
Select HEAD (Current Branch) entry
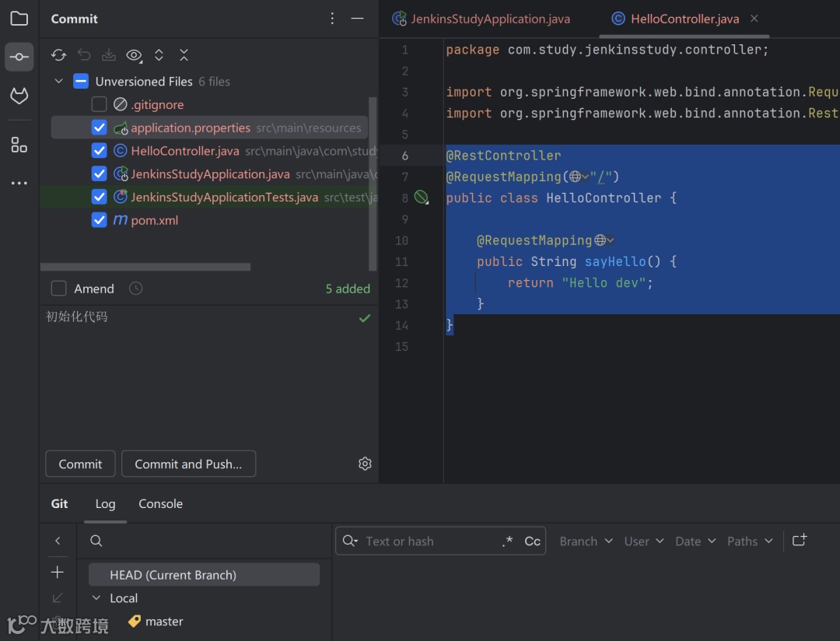(204, 575)
